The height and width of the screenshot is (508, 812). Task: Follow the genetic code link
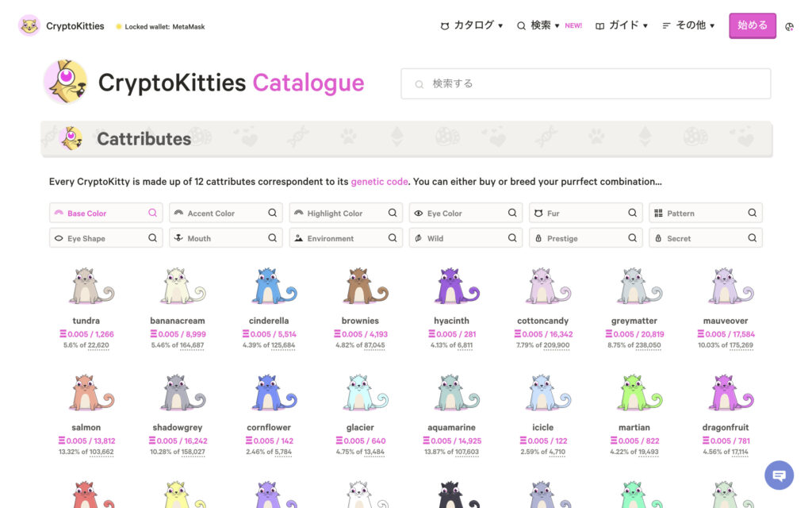(x=379, y=182)
